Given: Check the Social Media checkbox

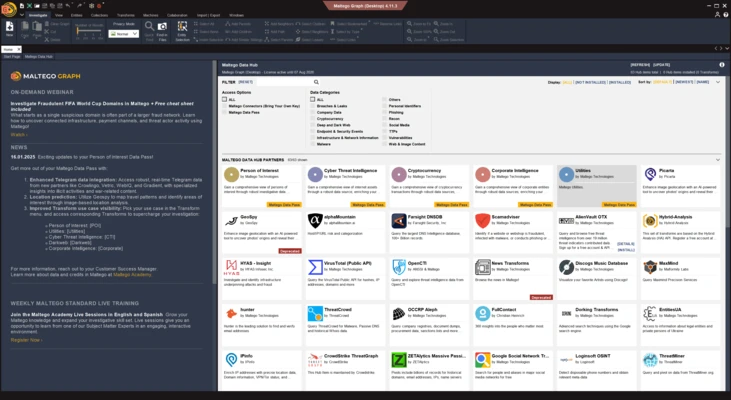Looking at the screenshot, I should 385,125.
